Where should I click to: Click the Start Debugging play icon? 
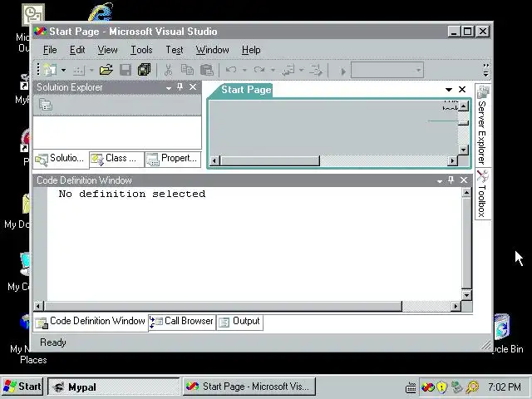click(343, 71)
